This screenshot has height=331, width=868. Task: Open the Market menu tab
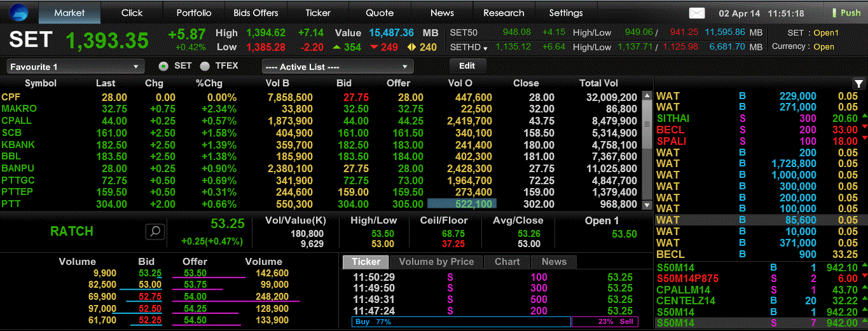pyautogui.click(x=69, y=13)
